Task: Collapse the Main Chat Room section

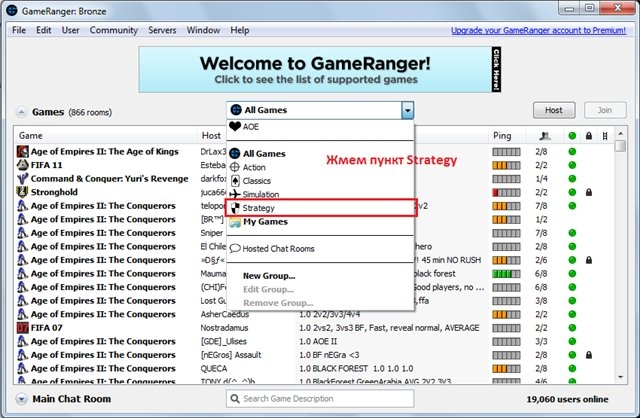Action: tap(21, 399)
